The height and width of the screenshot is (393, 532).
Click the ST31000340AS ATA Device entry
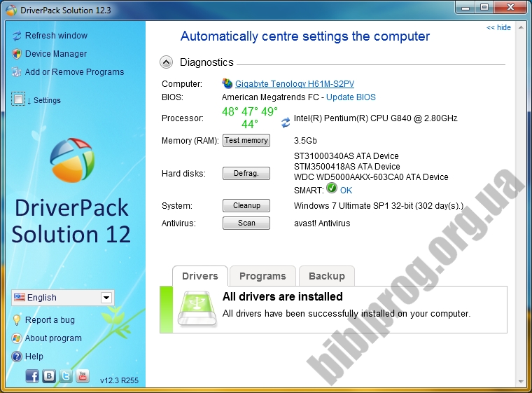tap(346, 156)
